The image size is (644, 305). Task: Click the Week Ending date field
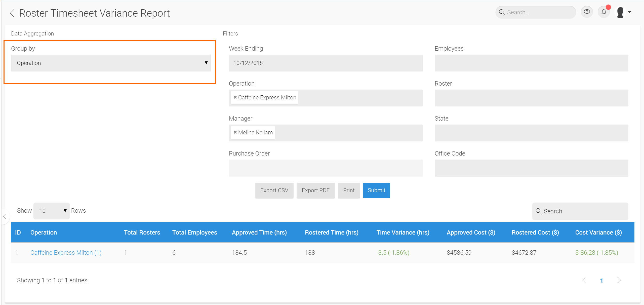[326, 63]
